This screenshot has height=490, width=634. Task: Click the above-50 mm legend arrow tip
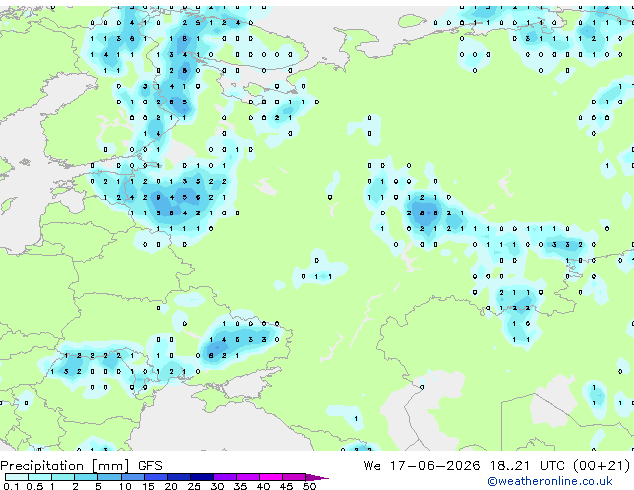tap(317, 478)
